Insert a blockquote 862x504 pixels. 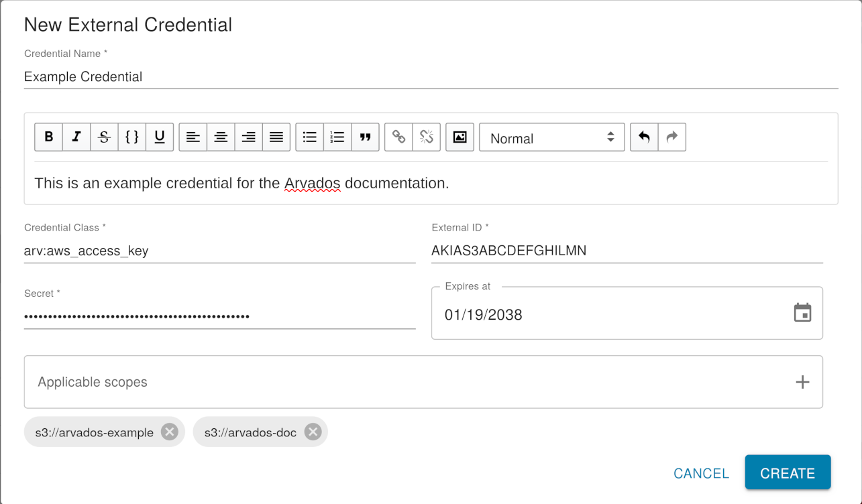(365, 137)
